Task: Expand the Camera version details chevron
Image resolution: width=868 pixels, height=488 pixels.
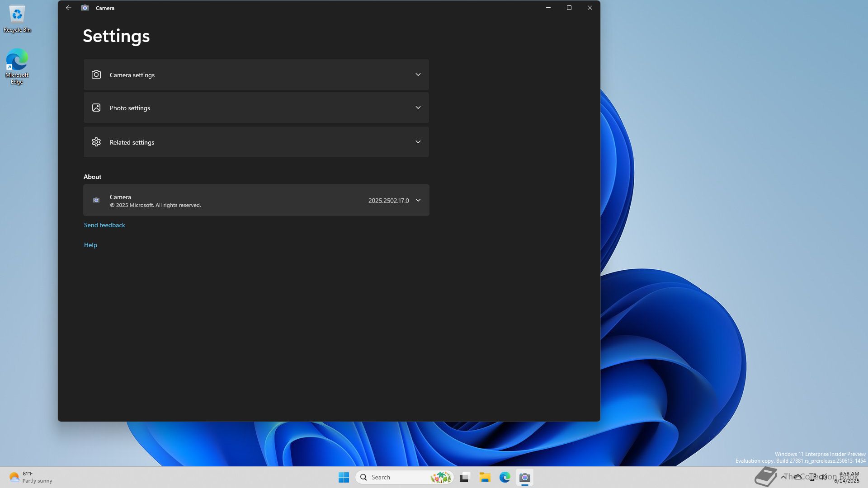Action: (418, 200)
